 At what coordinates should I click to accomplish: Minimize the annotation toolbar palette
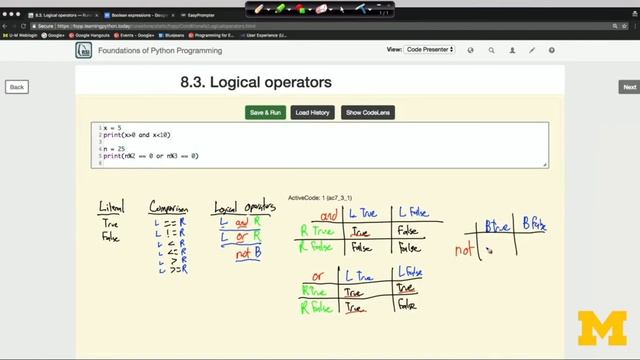379,5
